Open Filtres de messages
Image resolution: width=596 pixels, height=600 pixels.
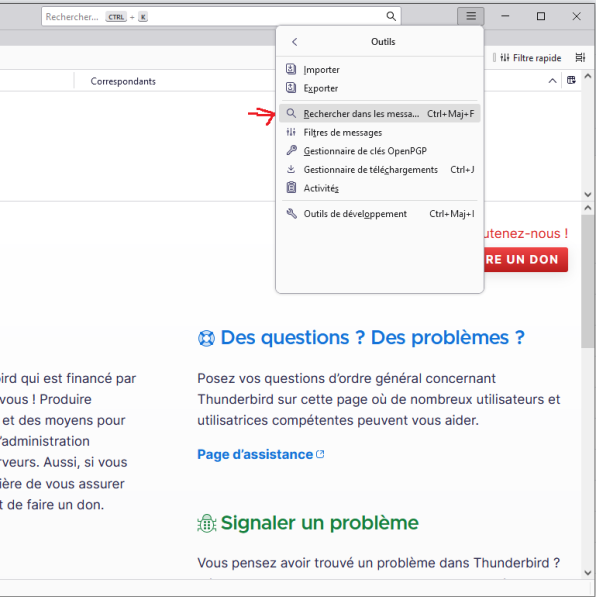(x=379, y=132)
